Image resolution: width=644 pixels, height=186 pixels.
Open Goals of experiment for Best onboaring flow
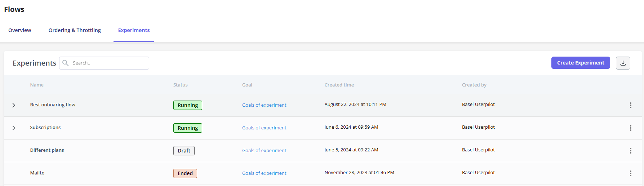[x=264, y=105]
